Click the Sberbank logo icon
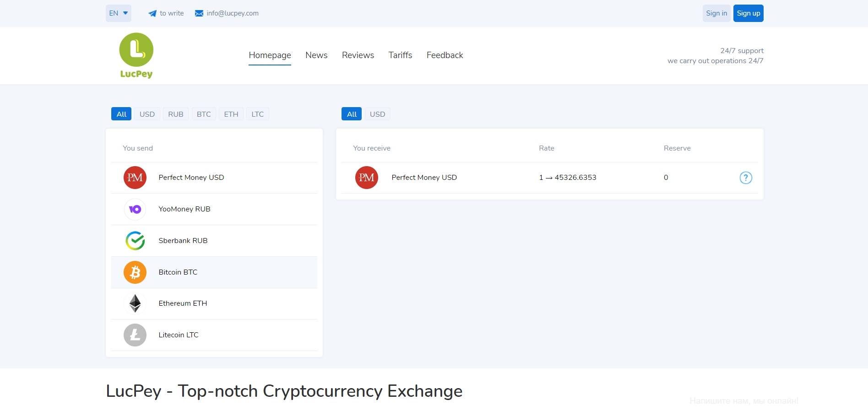Viewport: 868px width, 411px height. click(x=135, y=241)
